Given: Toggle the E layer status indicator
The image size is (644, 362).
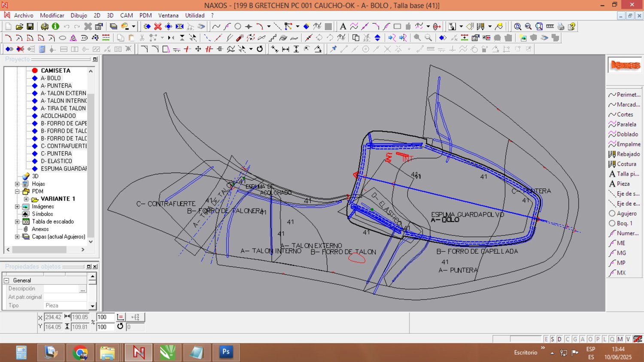Looking at the screenshot, I should pyautogui.click(x=546, y=339).
